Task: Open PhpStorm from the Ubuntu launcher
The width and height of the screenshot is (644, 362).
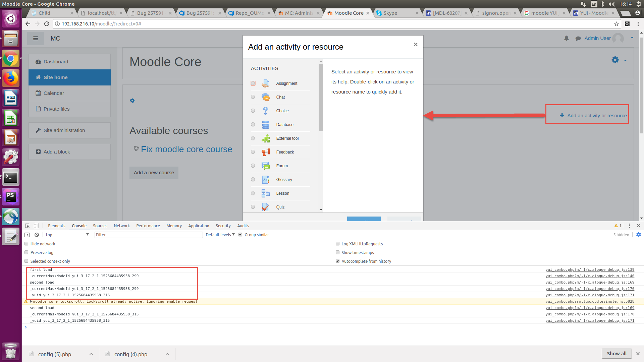Action: point(11,197)
